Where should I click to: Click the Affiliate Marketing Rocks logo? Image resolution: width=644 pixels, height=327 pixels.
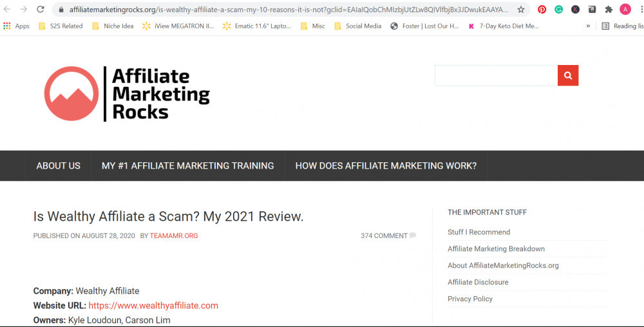(127, 94)
